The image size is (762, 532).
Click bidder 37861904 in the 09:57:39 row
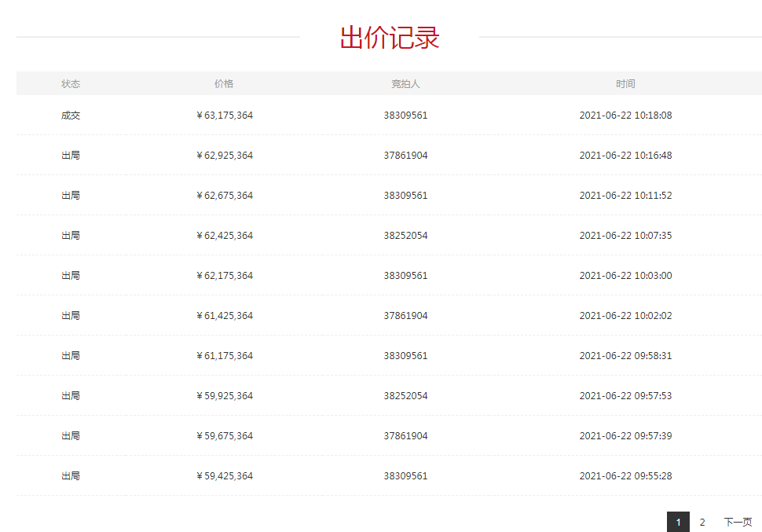click(405, 435)
